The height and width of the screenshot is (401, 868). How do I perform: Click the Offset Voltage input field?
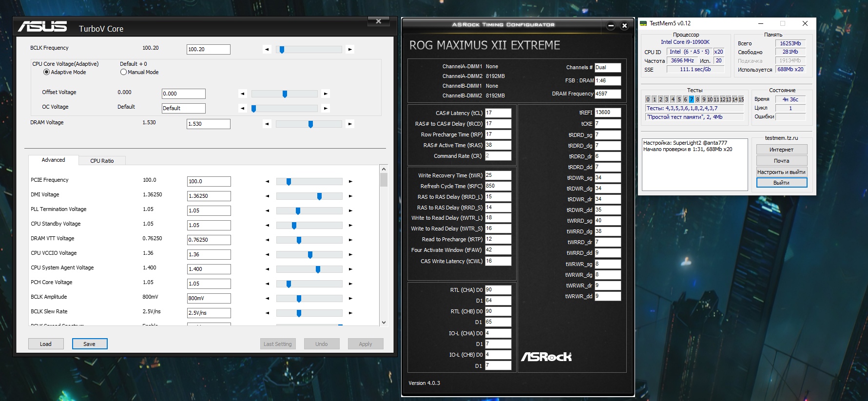click(184, 94)
